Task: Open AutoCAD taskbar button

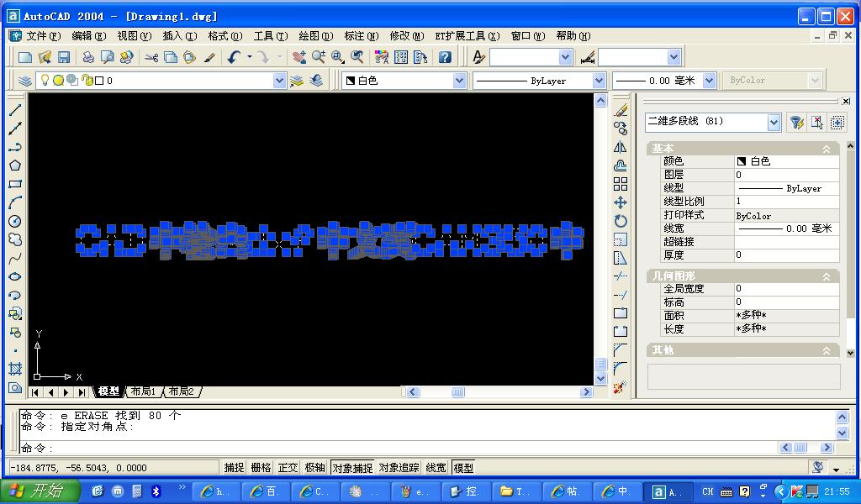Action: (x=667, y=491)
